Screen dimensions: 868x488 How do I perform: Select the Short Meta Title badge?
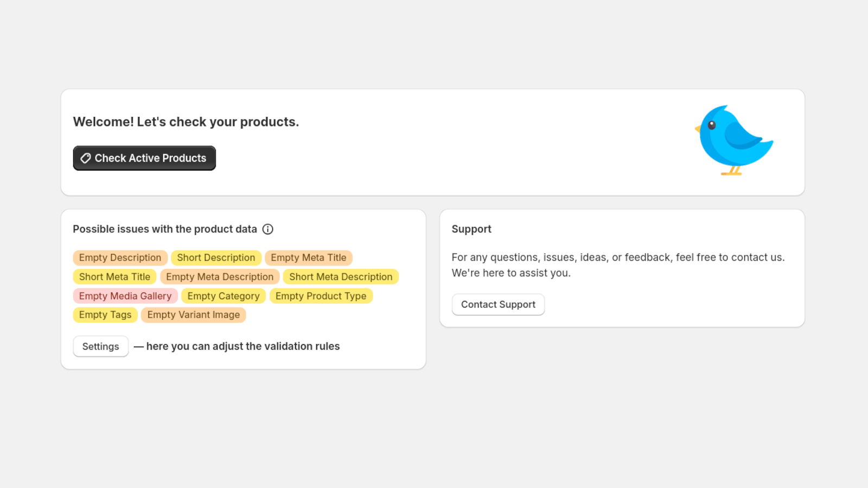click(114, 277)
